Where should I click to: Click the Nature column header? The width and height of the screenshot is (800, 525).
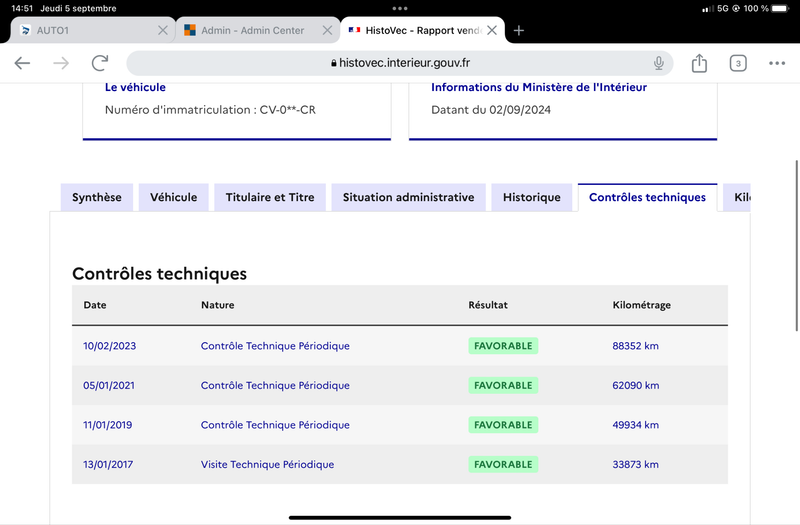pyautogui.click(x=218, y=305)
